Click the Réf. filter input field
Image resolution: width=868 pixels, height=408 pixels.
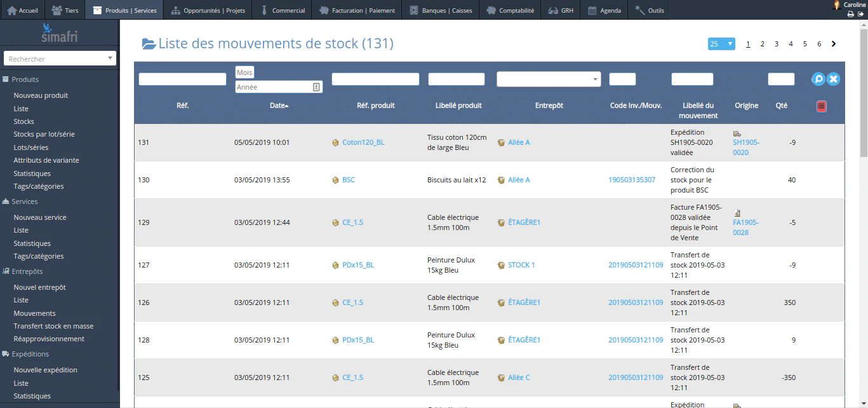[x=183, y=79]
